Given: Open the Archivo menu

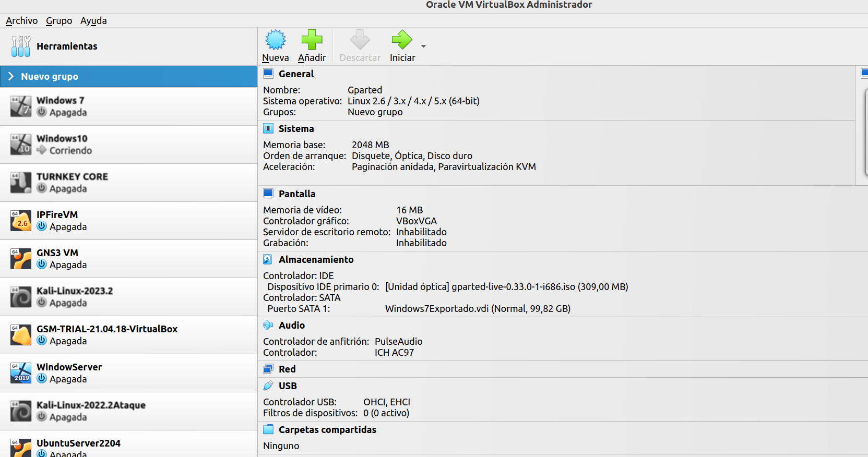Looking at the screenshot, I should [21, 21].
